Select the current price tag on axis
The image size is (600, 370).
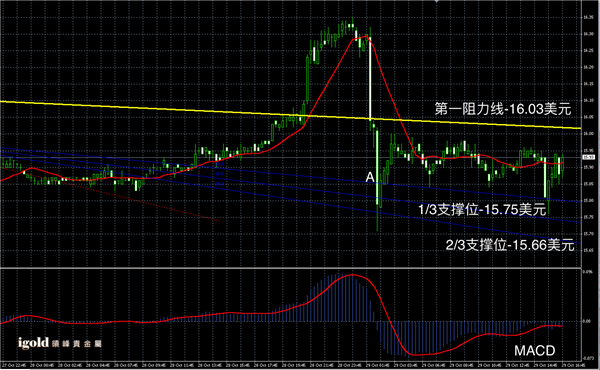pyautogui.click(x=589, y=157)
